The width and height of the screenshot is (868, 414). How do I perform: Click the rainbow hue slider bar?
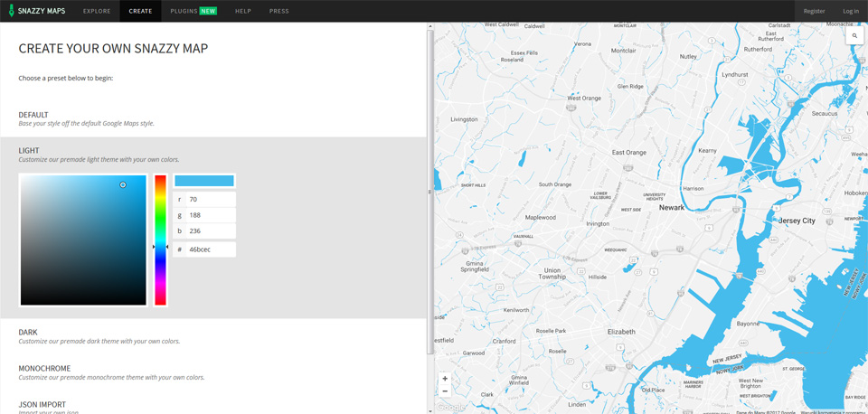(161, 240)
